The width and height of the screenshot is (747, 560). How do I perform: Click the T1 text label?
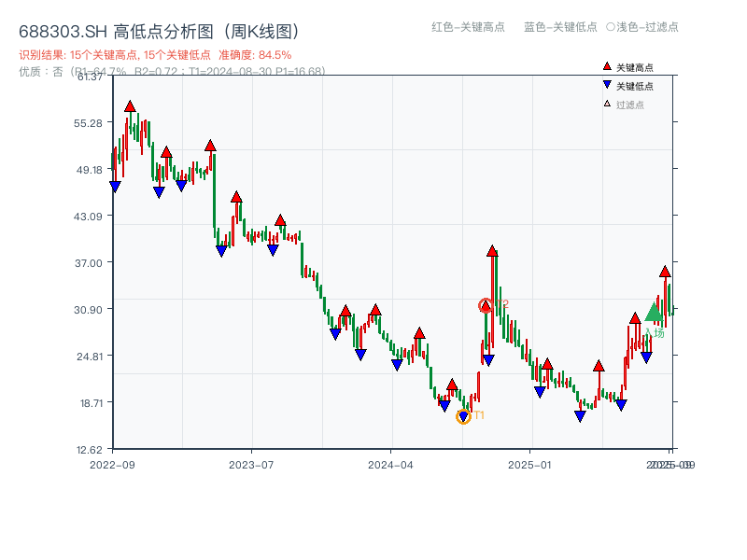tap(479, 415)
